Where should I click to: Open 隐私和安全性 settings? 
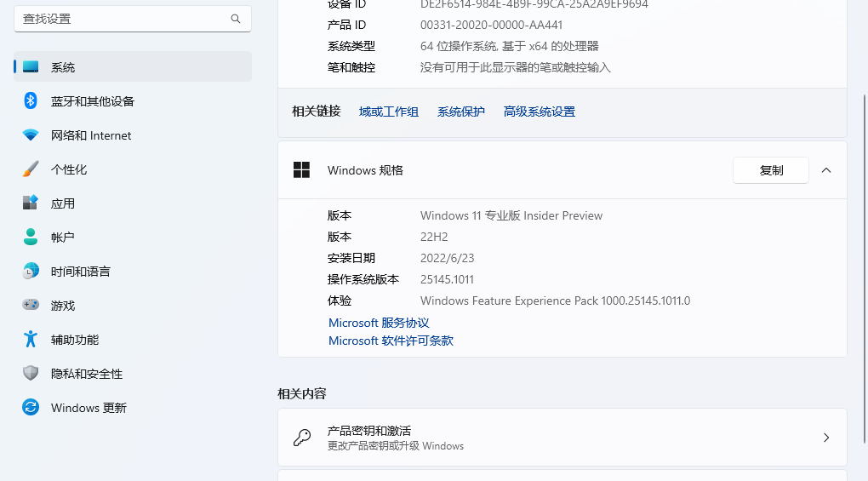(133, 374)
